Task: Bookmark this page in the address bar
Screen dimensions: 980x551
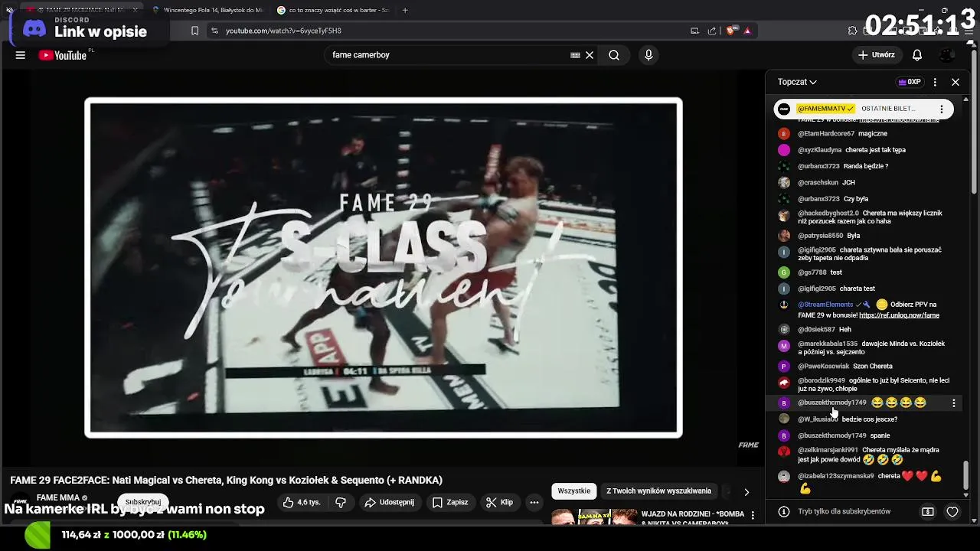Action: pos(194,31)
